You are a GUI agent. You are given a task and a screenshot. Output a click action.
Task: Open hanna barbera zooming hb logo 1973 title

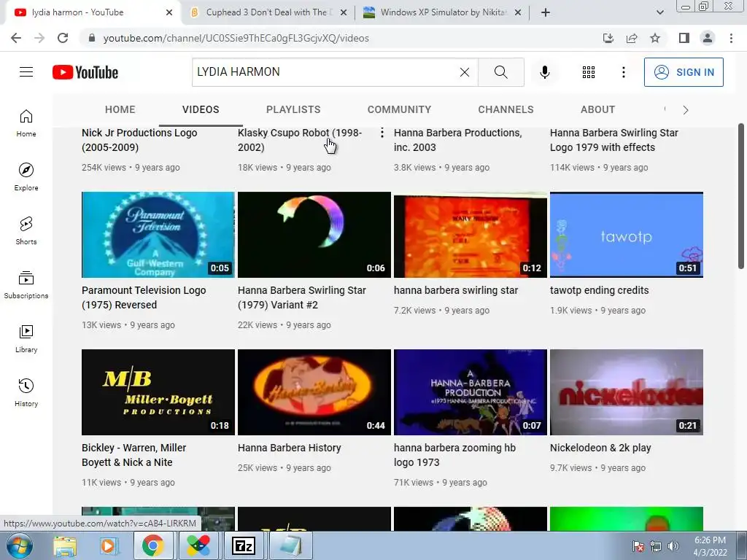pos(454,455)
